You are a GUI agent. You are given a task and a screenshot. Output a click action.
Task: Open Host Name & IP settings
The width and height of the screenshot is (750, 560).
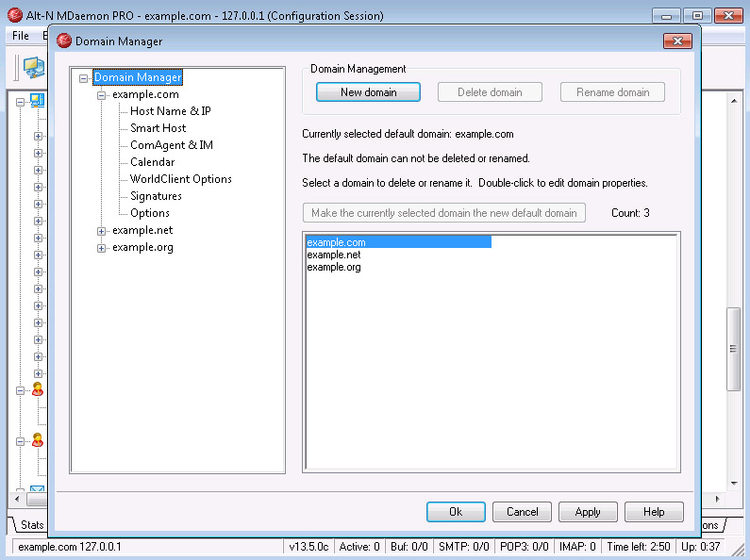coord(170,111)
